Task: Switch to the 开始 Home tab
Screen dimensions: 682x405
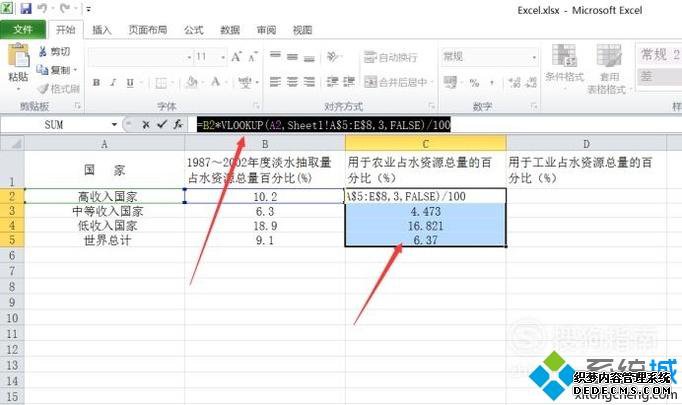Action: (66, 30)
